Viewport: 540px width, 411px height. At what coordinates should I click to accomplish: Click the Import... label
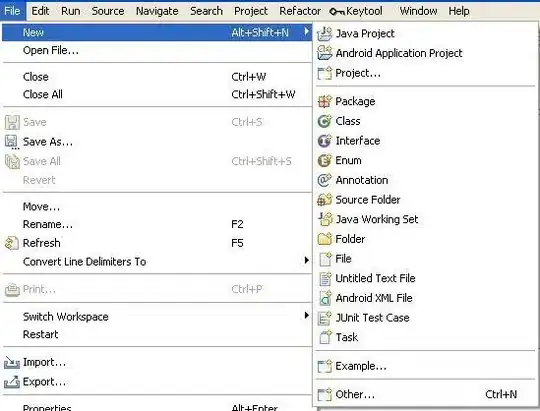coord(44,362)
